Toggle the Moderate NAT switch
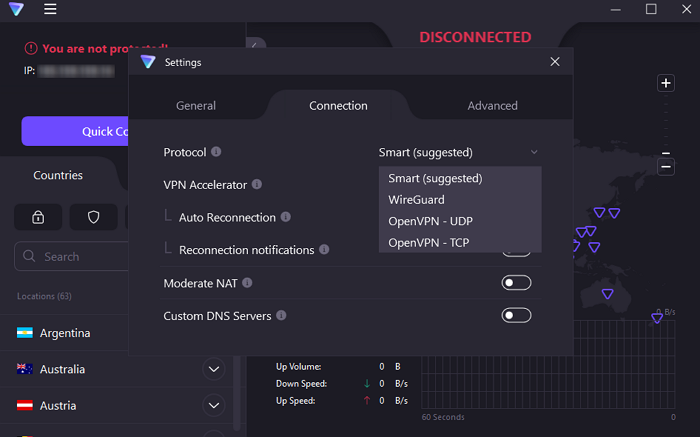 pyautogui.click(x=516, y=283)
